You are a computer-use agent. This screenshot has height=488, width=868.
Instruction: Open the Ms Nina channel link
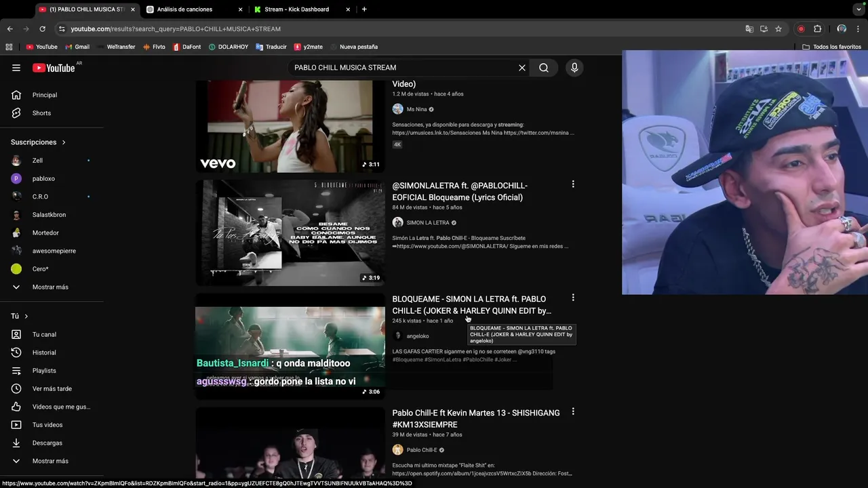pyautogui.click(x=417, y=109)
